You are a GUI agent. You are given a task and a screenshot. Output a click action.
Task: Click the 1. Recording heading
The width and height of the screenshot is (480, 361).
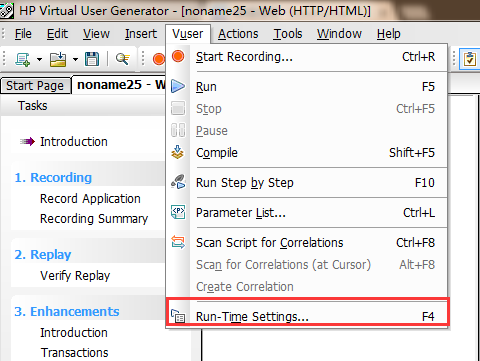53,178
